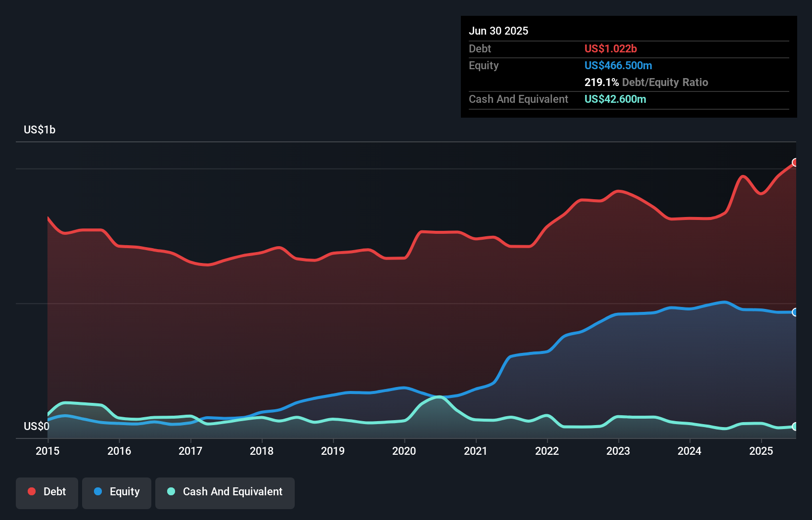Click the teal dot in Cash And Equivalent legend
812x520 pixels.
click(171, 491)
